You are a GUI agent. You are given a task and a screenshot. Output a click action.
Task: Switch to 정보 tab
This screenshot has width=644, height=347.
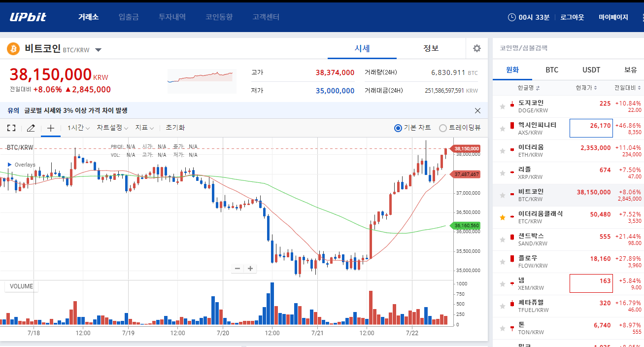point(431,48)
